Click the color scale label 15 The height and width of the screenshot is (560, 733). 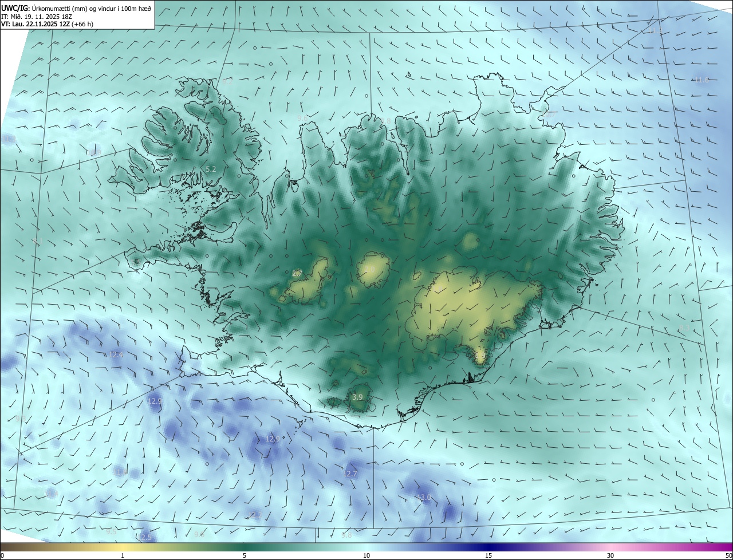click(488, 555)
